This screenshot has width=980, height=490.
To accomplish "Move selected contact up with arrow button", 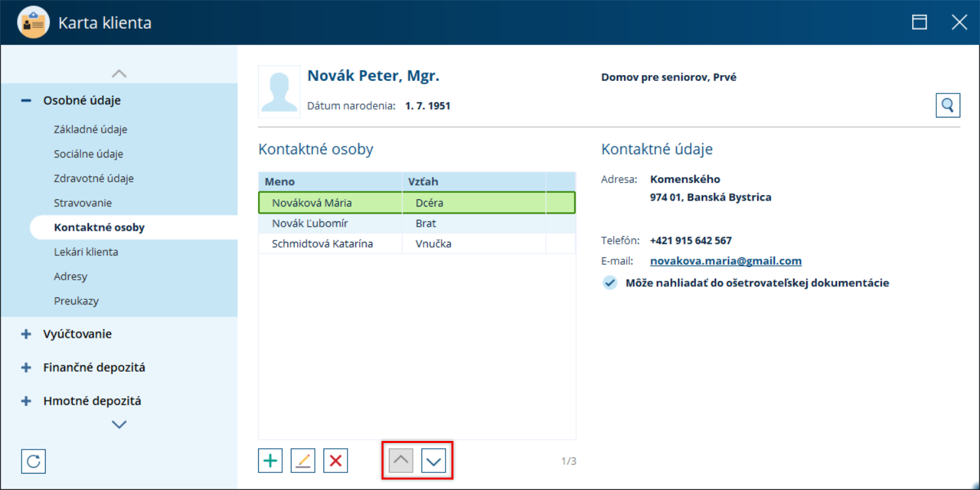I will coord(401,461).
